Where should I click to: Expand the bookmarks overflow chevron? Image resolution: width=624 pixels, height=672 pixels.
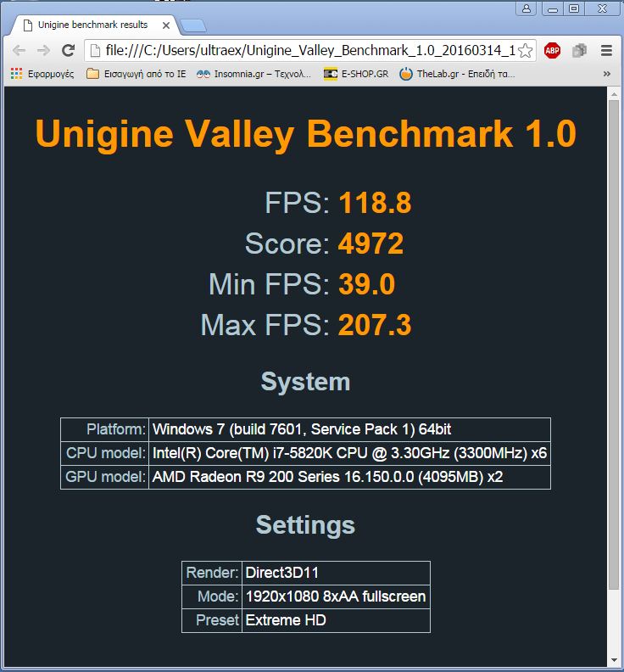[606, 74]
